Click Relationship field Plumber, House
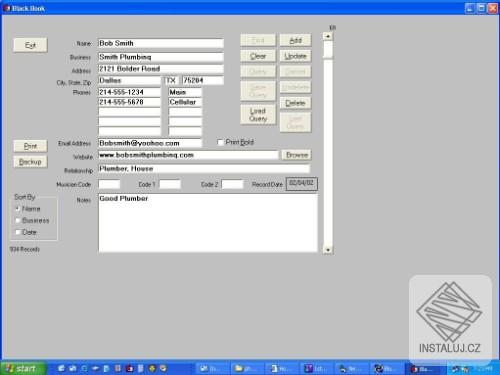500x375 pixels. 204,169
